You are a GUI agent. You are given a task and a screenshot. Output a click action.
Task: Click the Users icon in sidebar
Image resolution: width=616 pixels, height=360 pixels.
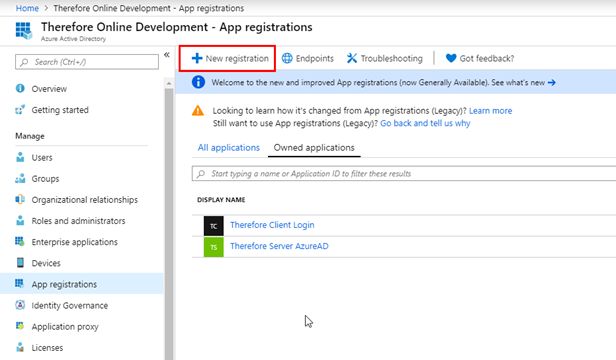click(x=20, y=157)
